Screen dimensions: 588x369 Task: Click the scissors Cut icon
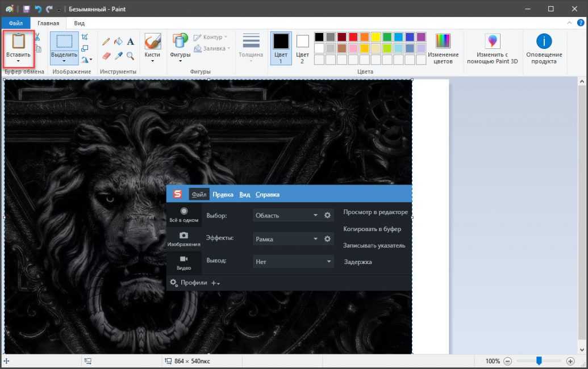point(37,37)
